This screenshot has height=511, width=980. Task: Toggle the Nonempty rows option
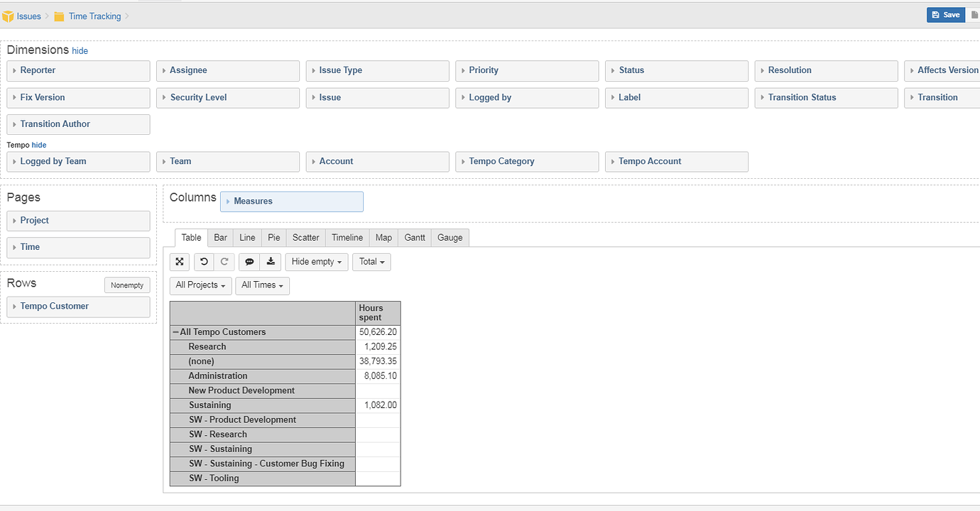pyautogui.click(x=126, y=285)
